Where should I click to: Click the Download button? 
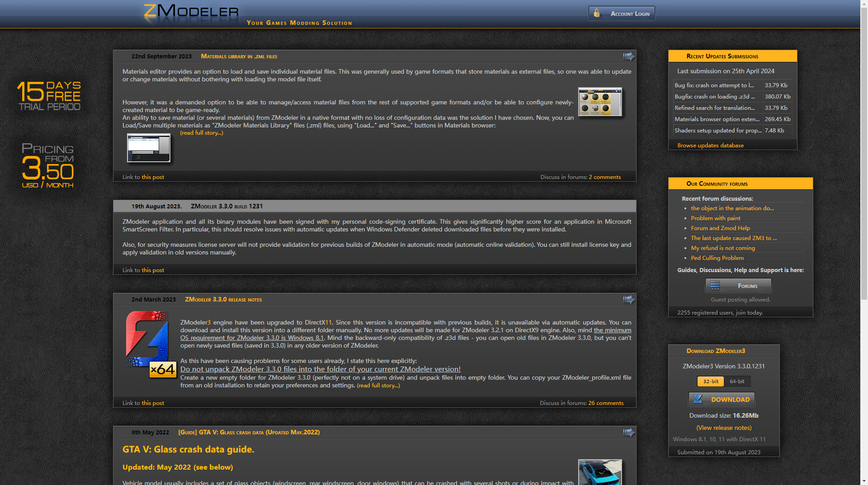[722, 400]
